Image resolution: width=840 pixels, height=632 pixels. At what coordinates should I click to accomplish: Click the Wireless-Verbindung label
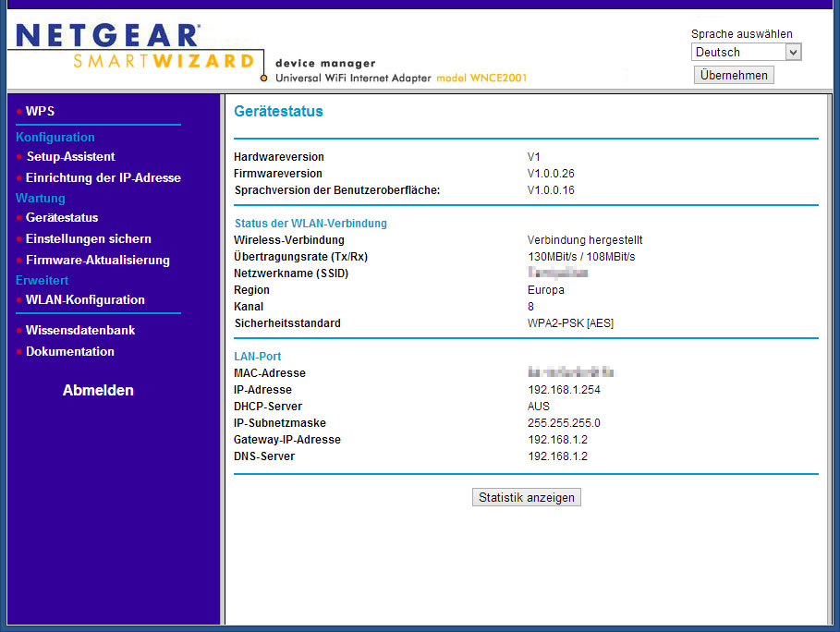tap(289, 240)
